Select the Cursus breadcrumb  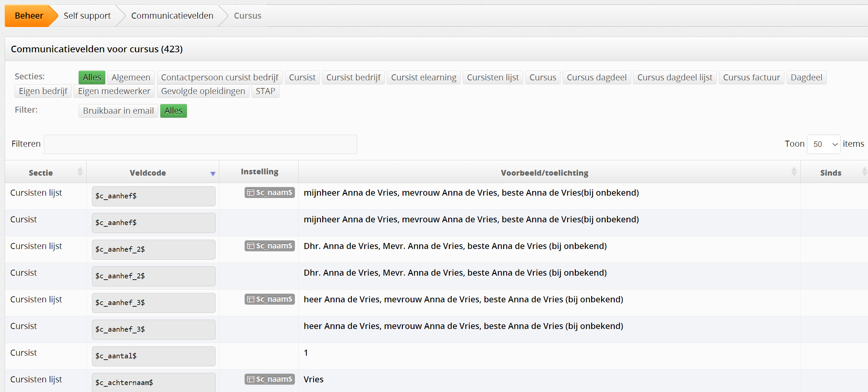tap(247, 16)
